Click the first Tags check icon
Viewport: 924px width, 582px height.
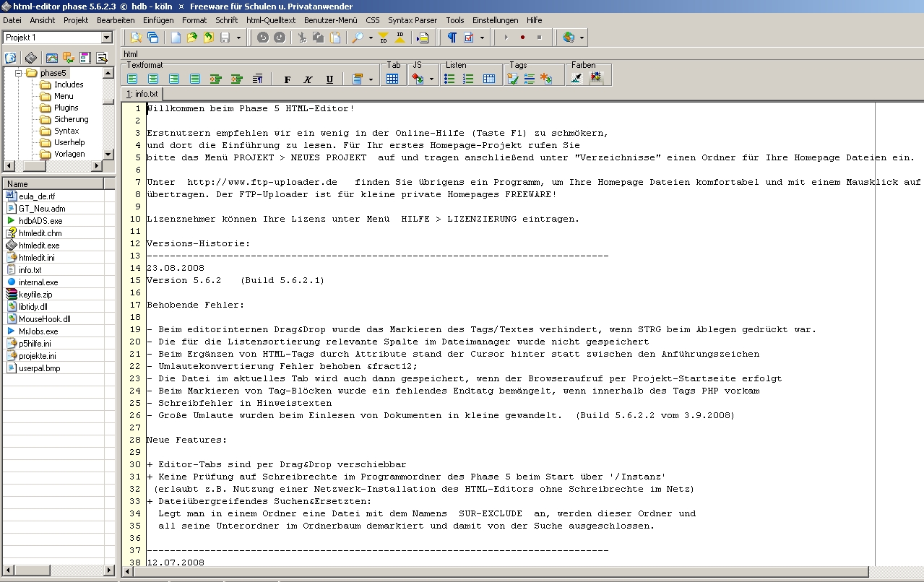point(512,79)
